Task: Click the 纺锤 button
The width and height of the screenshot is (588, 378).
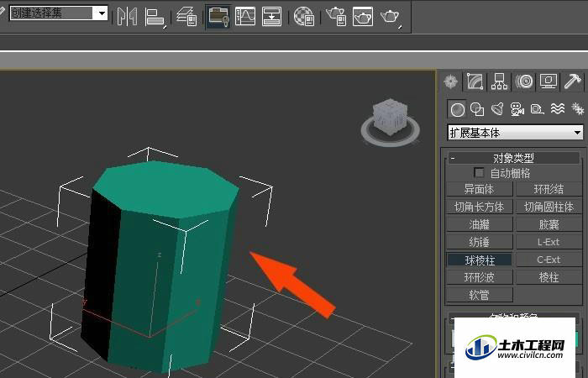Action: click(480, 242)
